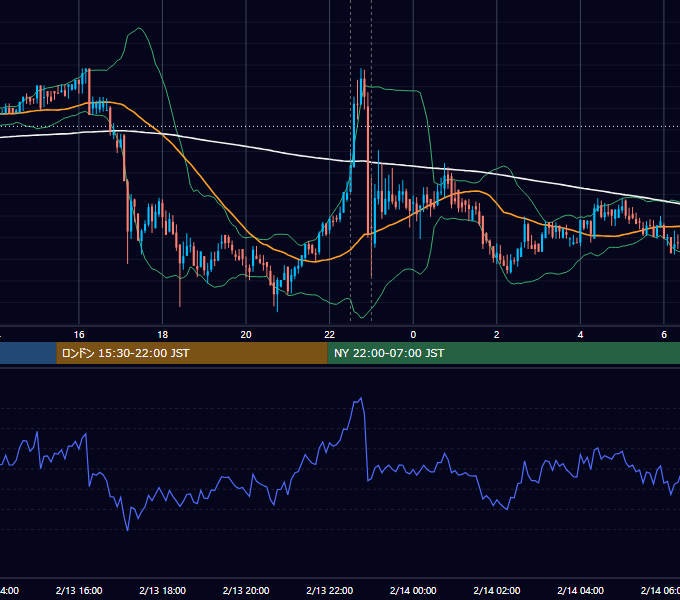
Task: Click the highest peak of the blue oscillator line
Action: pyautogui.click(x=361, y=398)
